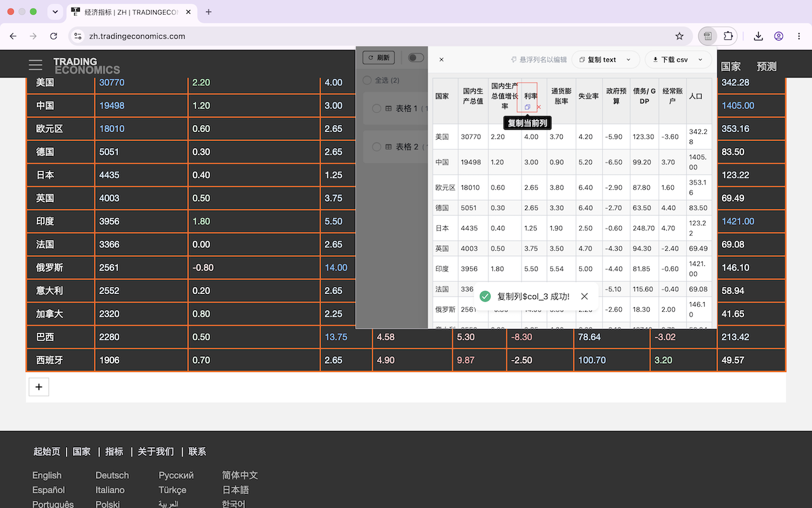Open the Trading Economics hamburger menu

36,65
